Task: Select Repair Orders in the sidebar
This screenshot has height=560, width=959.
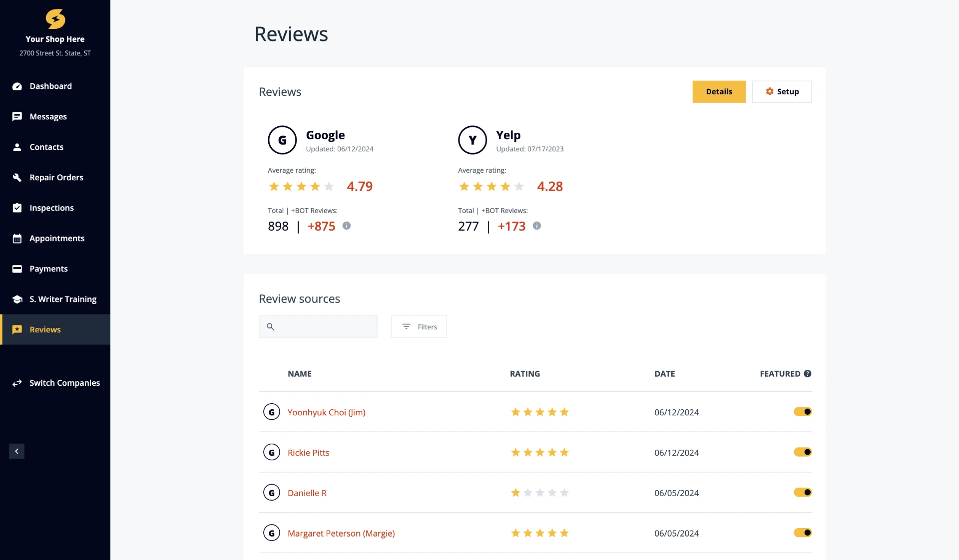Action: point(55,178)
